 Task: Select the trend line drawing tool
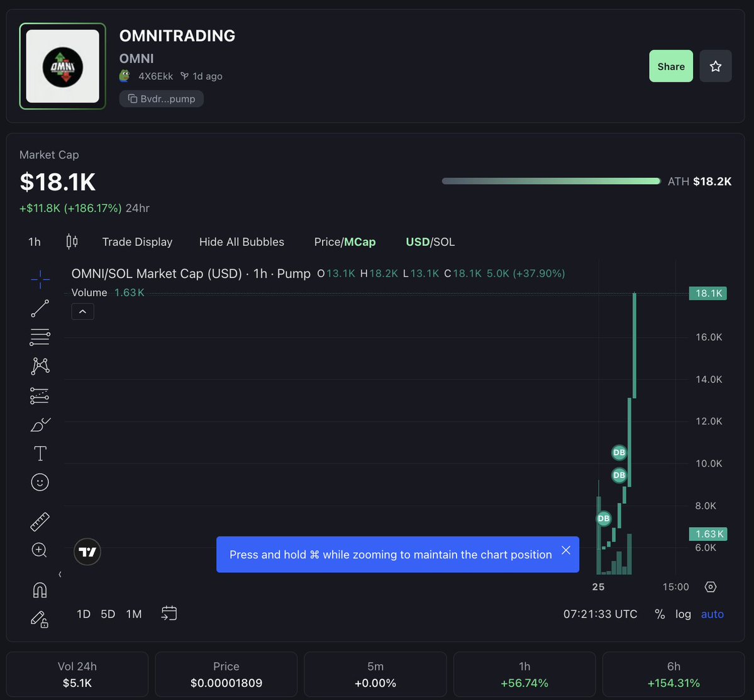[40, 308]
